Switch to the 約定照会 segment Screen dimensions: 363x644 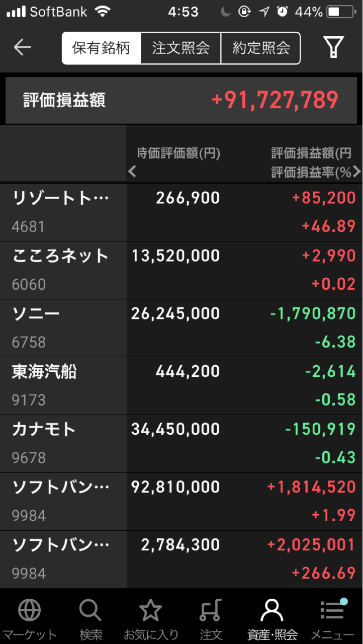click(x=261, y=48)
